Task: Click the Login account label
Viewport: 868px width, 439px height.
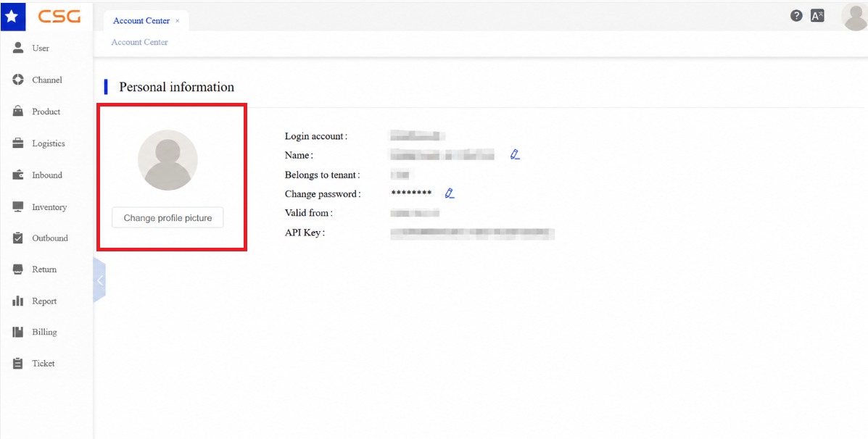Action: tap(316, 136)
